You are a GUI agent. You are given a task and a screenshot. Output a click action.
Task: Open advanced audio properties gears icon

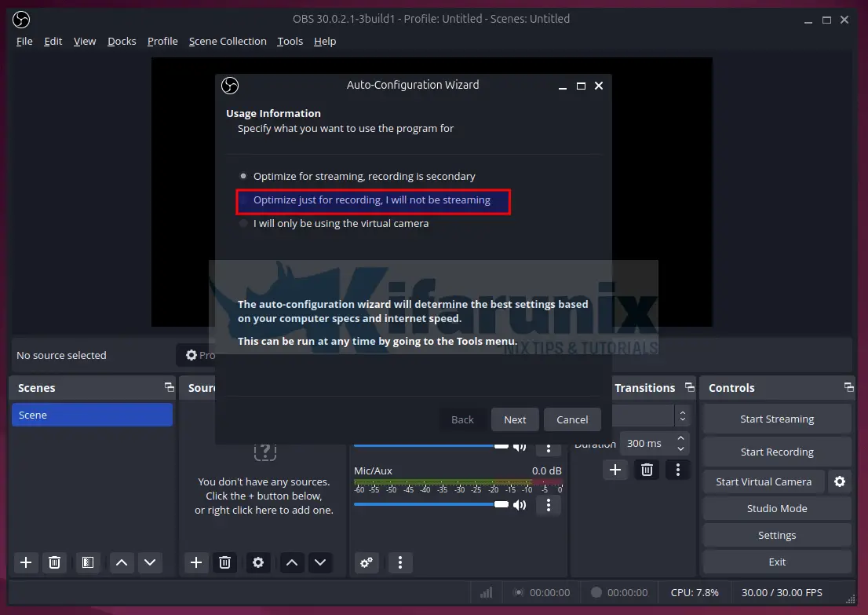coord(366,562)
